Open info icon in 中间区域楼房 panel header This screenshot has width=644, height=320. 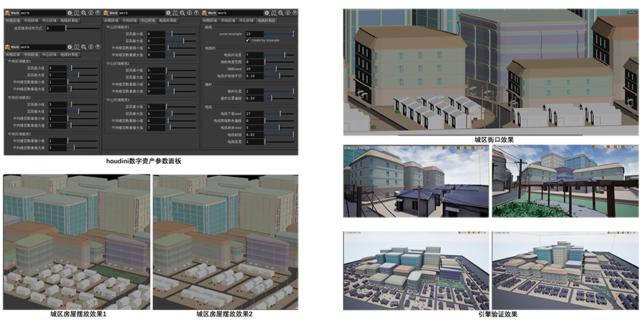(x=91, y=47)
